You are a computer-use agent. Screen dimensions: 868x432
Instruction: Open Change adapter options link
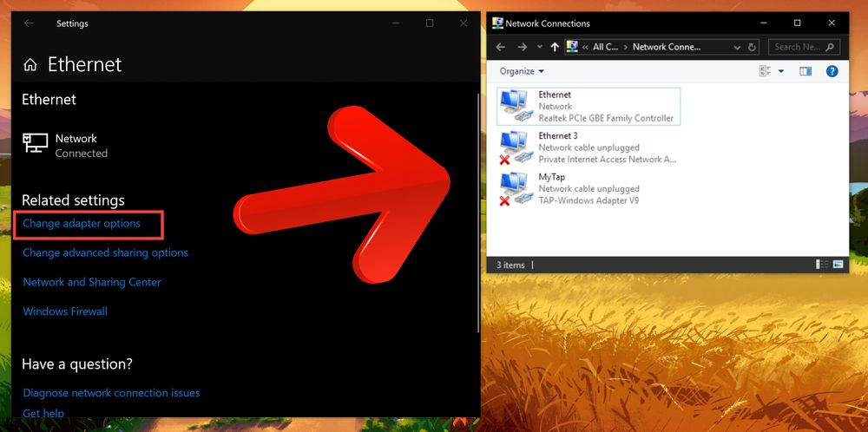(82, 224)
